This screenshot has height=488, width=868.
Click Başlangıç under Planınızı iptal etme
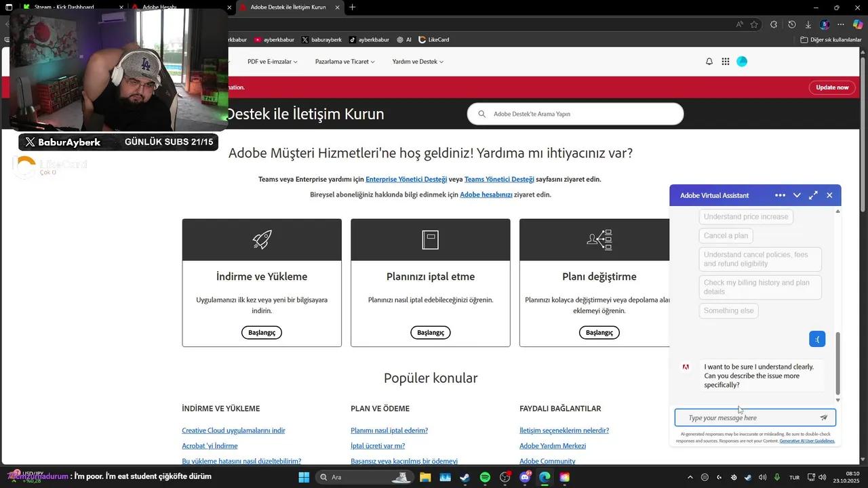tap(431, 333)
